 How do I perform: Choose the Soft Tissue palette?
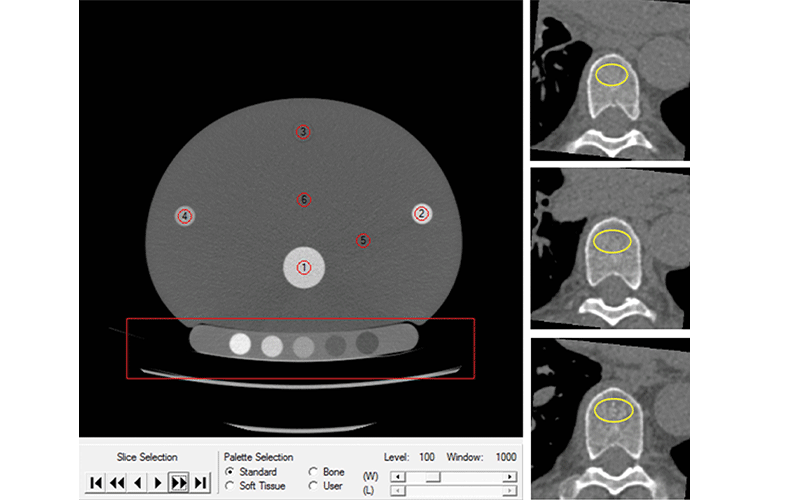(x=231, y=486)
